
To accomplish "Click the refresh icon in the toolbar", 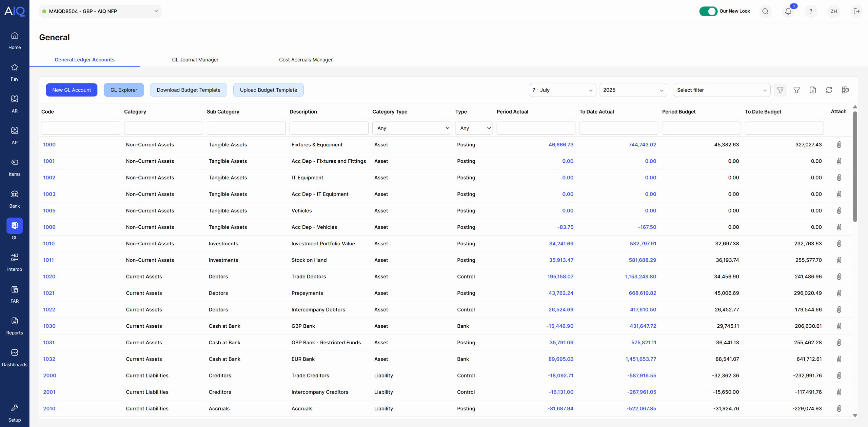I will tap(829, 90).
